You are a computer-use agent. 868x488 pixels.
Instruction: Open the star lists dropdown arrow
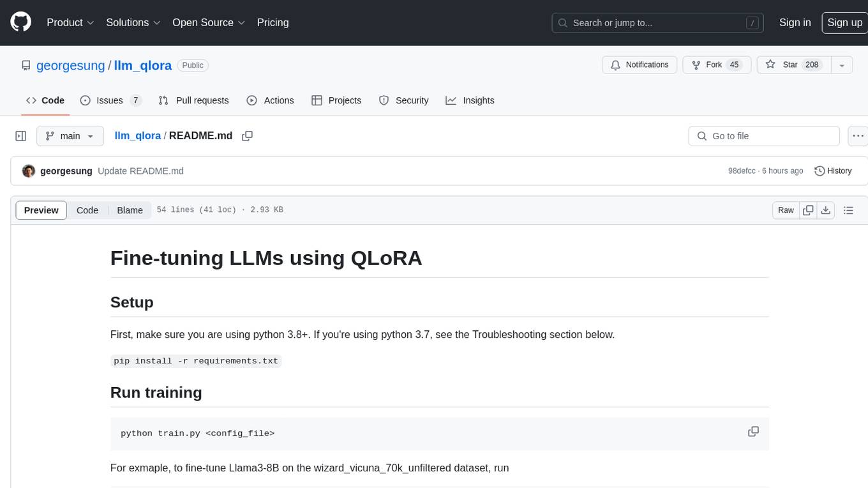click(x=842, y=65)
